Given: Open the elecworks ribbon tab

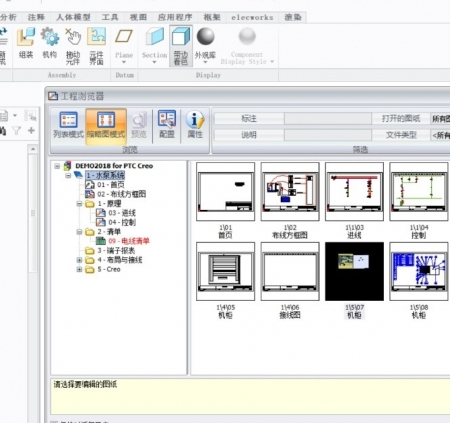Looking at the screenshot, I should tap(252, 17).
